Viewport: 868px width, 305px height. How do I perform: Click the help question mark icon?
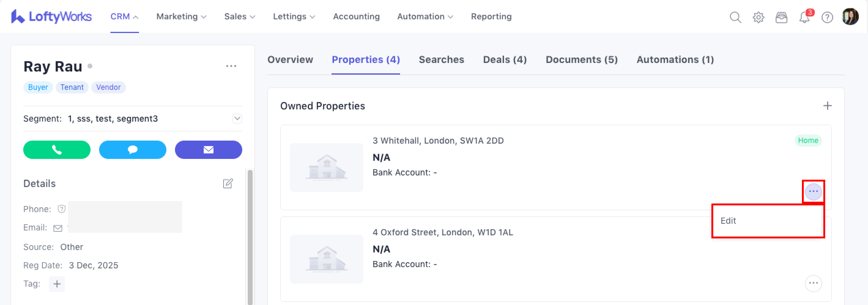(x=827, y=17)
